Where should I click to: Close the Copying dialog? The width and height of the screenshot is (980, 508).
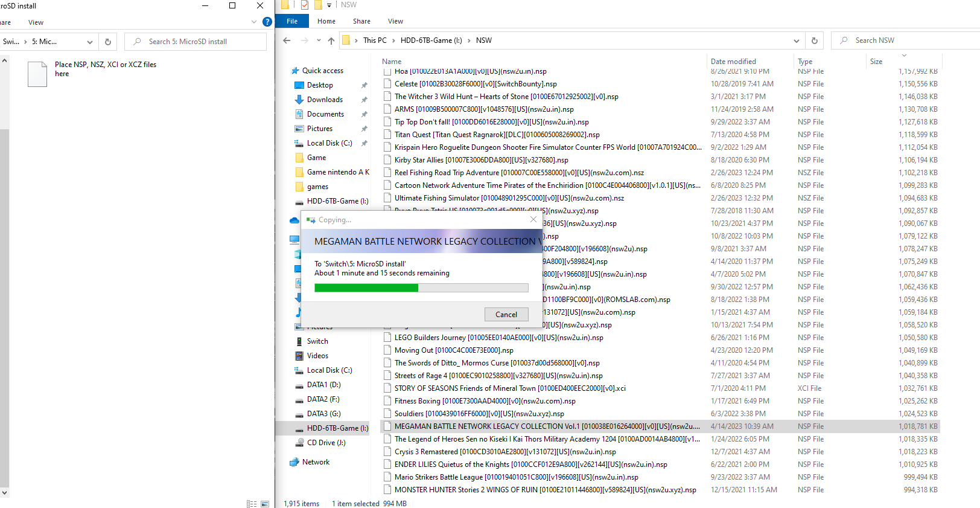[533, 219]
